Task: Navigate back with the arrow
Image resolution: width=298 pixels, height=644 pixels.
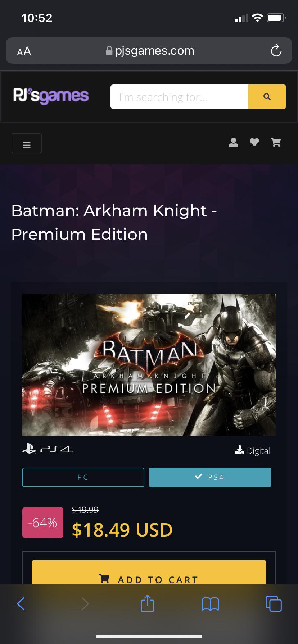Action: point(21,604)
